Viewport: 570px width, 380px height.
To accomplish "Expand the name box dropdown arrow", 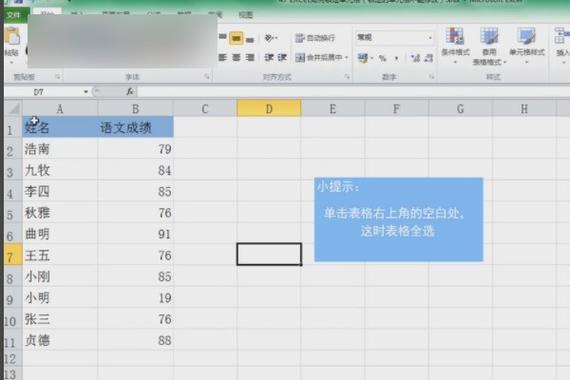I will 86,92.
